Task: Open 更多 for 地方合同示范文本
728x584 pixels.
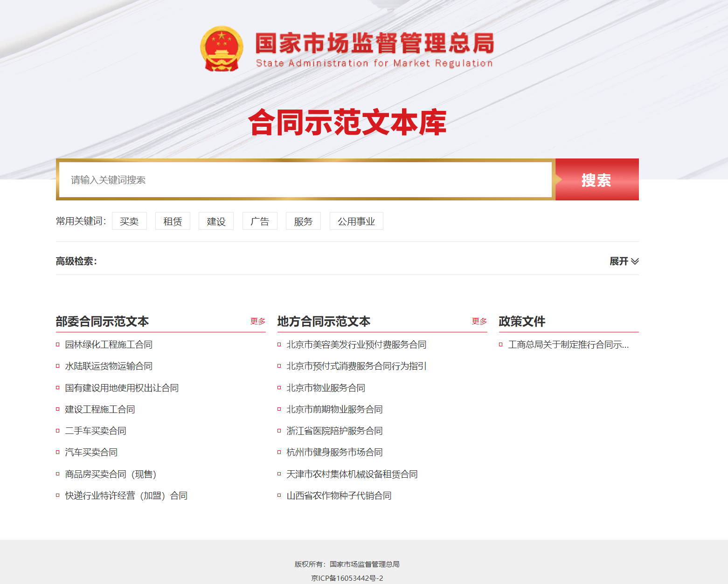Action: pyautogui.click(x=479, y=321)
